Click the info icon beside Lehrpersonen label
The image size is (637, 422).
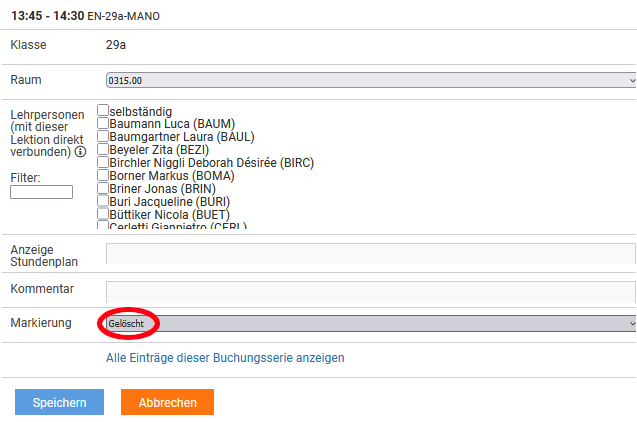pyautogui.click(x=80, y=152)
